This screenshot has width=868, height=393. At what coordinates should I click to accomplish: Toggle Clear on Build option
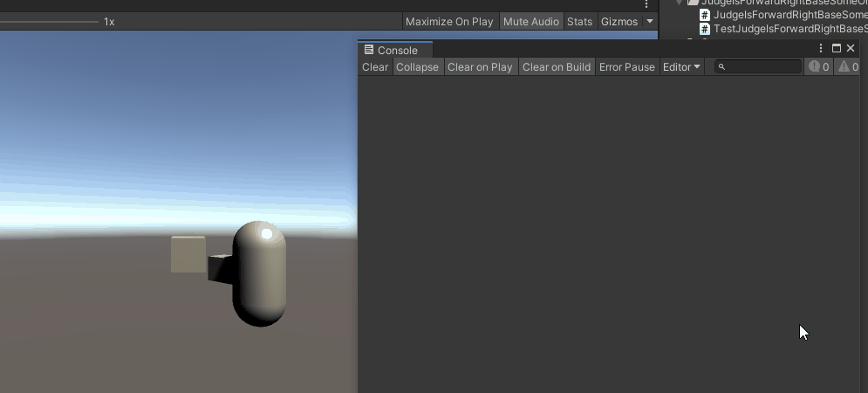pos(557,67)
